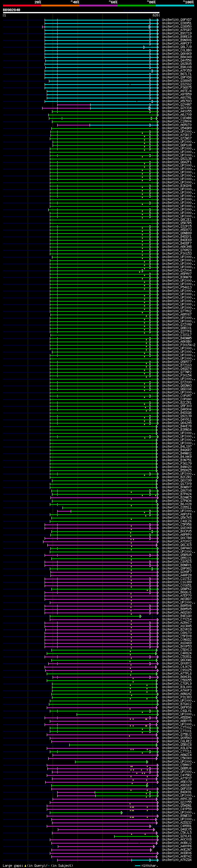
Task: Select the UniRef100_A4S055 label
Action: (x=177, y=111)
